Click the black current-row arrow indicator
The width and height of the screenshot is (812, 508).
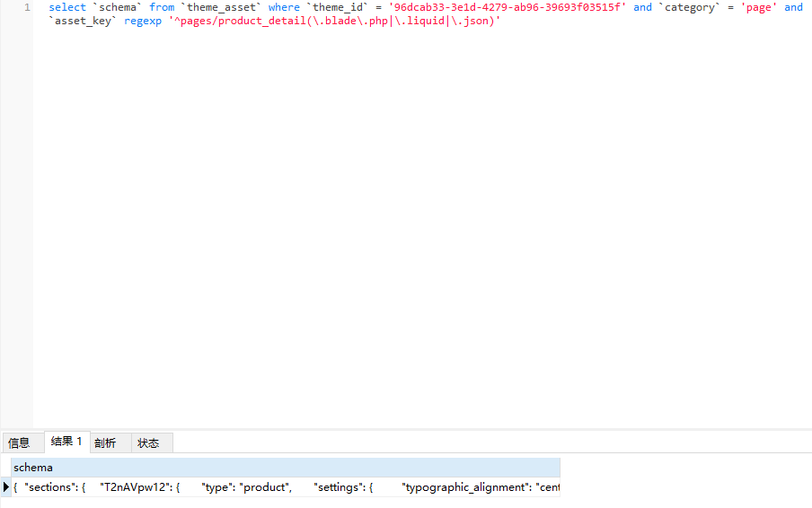point(7,487)
